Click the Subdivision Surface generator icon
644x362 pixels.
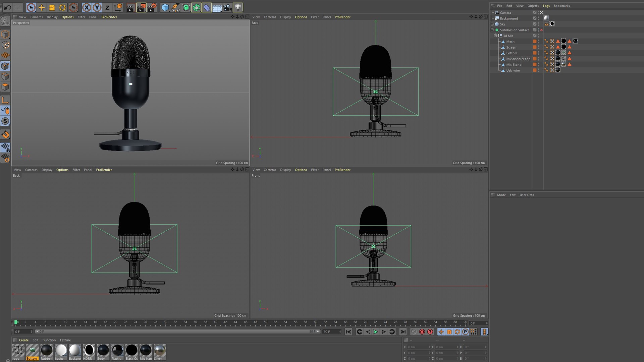pos(186,7)
